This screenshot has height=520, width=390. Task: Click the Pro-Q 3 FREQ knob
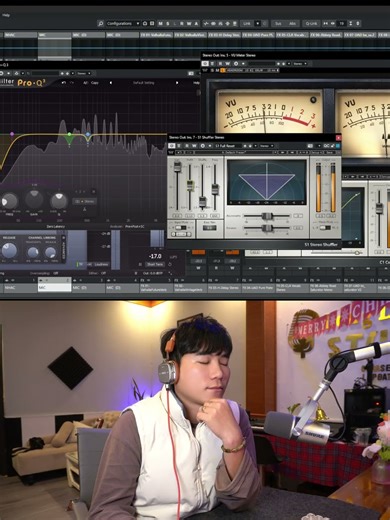[9, 201]
